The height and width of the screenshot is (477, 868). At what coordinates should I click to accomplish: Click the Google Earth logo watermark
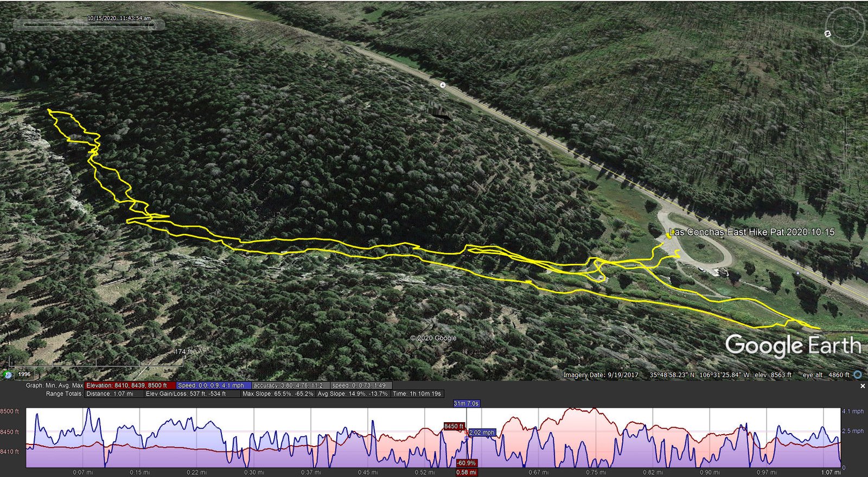point(793,346)
